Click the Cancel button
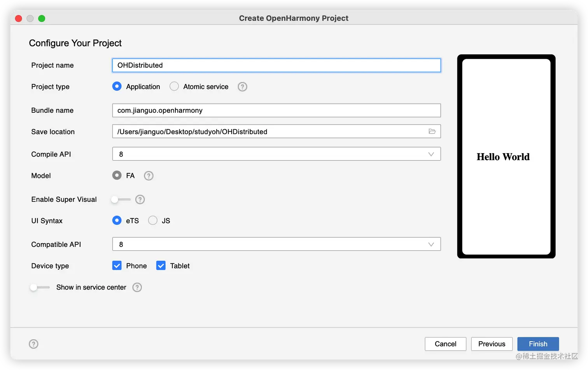This screenshot has width=588, height=370. point(446,344)
